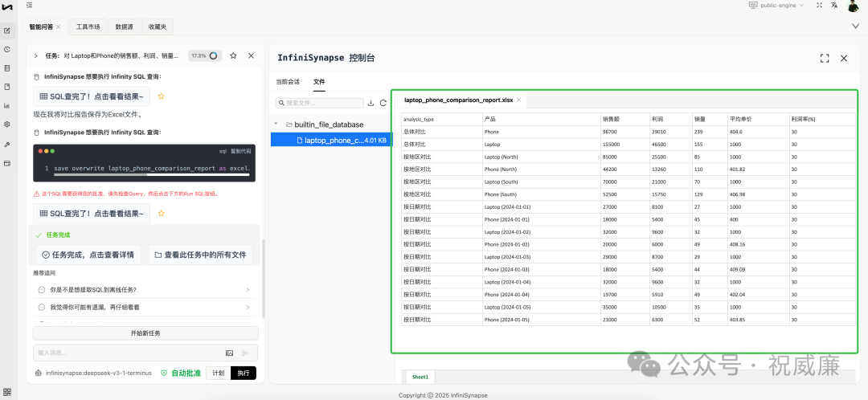Open the 数据源 tab

coord(124,27)
